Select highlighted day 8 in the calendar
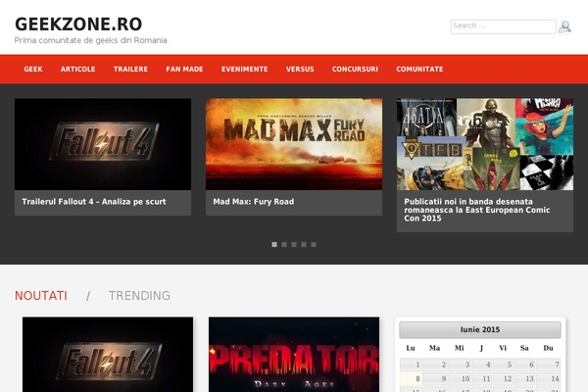Viewport: 588px width, 392px height. (411, 378)
